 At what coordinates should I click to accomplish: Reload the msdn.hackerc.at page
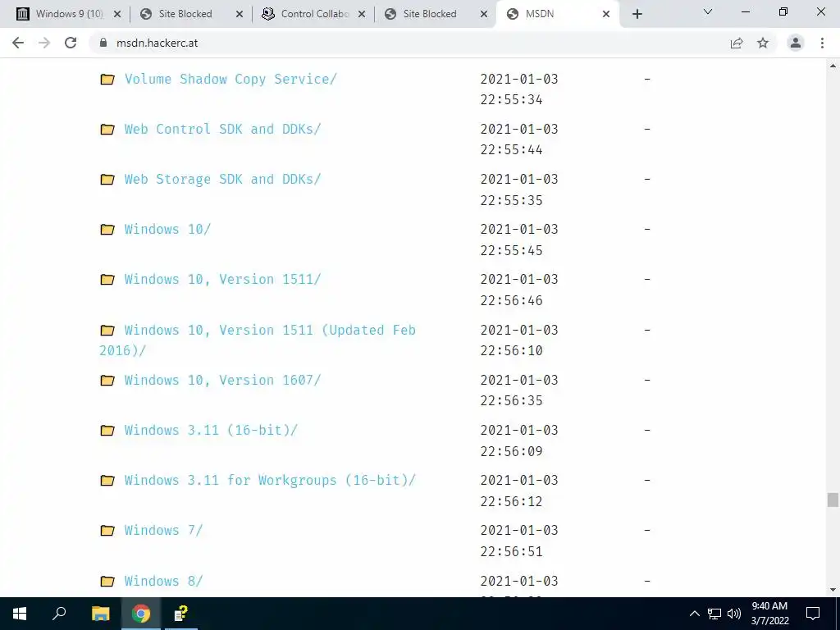[x=71, y=43]
